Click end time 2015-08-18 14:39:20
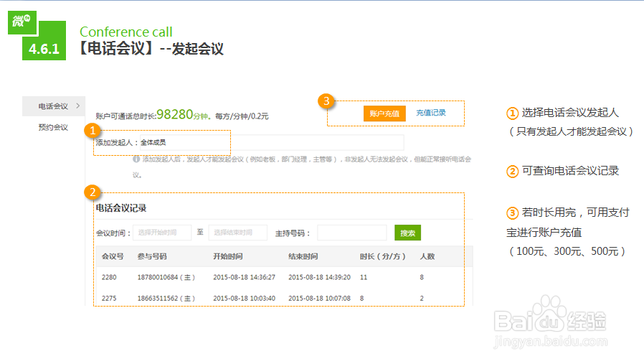 320,277
